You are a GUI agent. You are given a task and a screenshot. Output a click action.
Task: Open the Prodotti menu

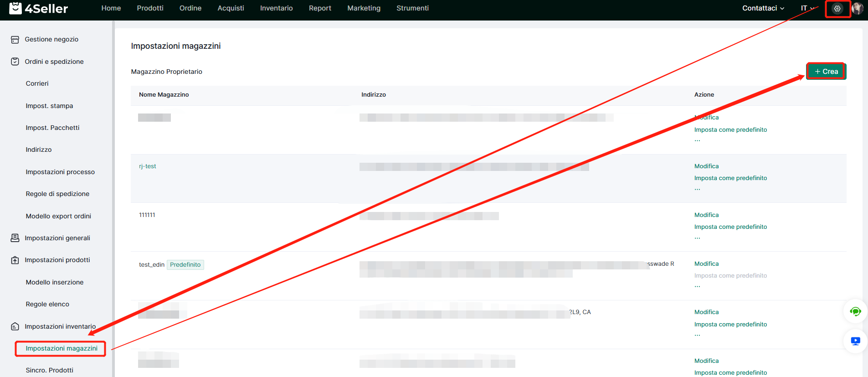tap(150, 8)
